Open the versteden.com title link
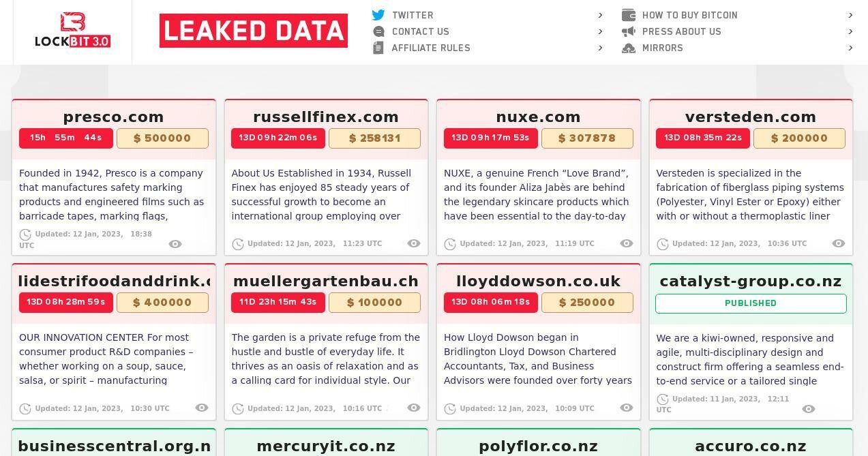 751,117
